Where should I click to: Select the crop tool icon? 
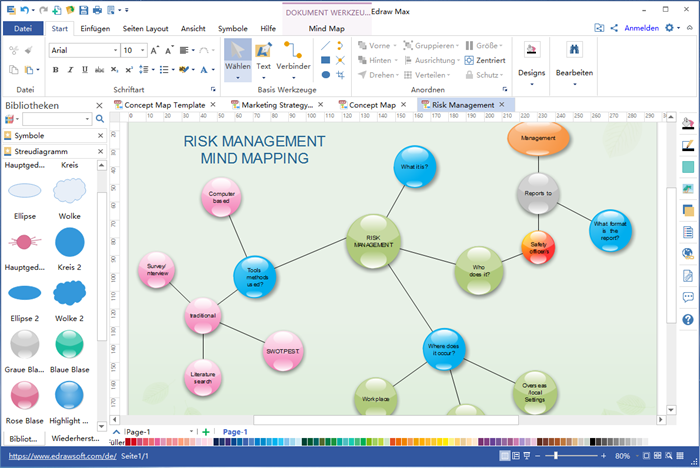[x=340, y=75]
